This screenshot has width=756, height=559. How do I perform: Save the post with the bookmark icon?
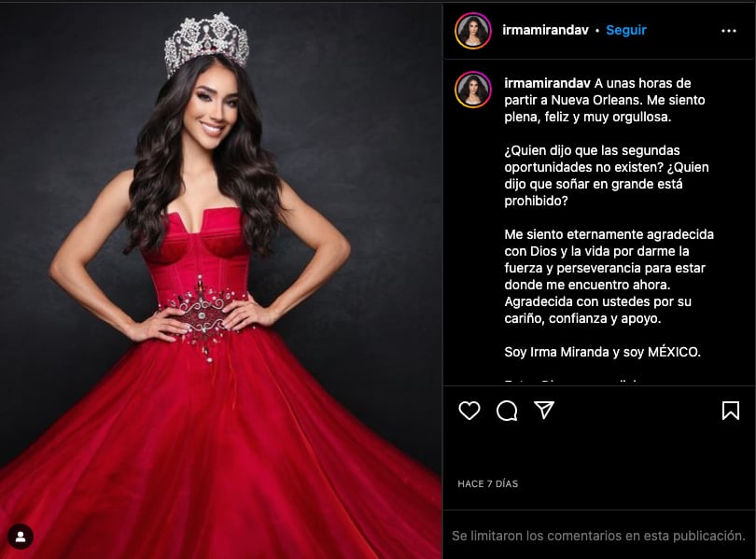pos(731,411)
